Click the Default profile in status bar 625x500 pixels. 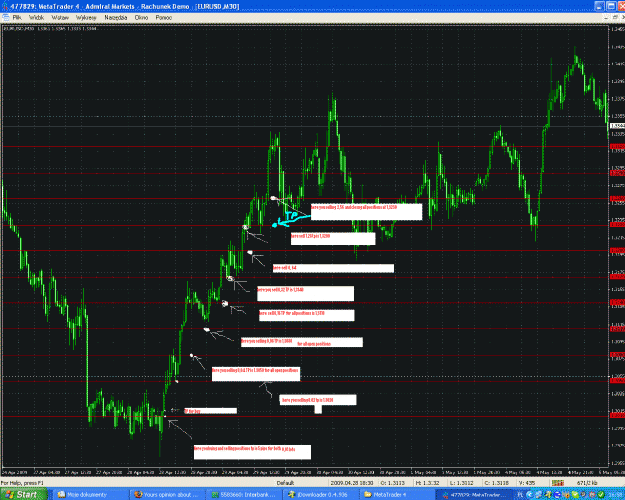point(285,483)
